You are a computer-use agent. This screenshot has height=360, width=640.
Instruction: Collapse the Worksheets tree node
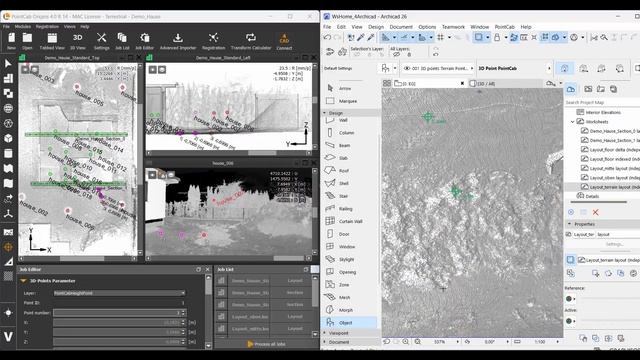coord(572,122)
